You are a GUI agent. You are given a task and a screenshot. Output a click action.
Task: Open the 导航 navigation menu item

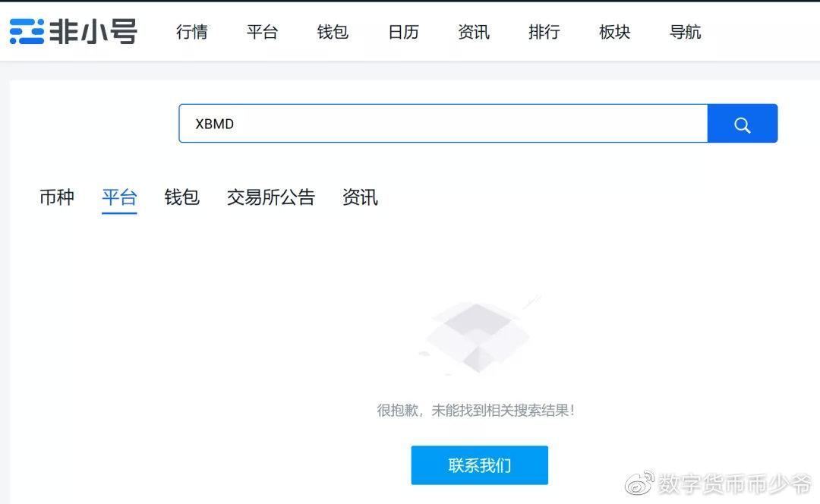pyautogui.click(x=684, y=32)
